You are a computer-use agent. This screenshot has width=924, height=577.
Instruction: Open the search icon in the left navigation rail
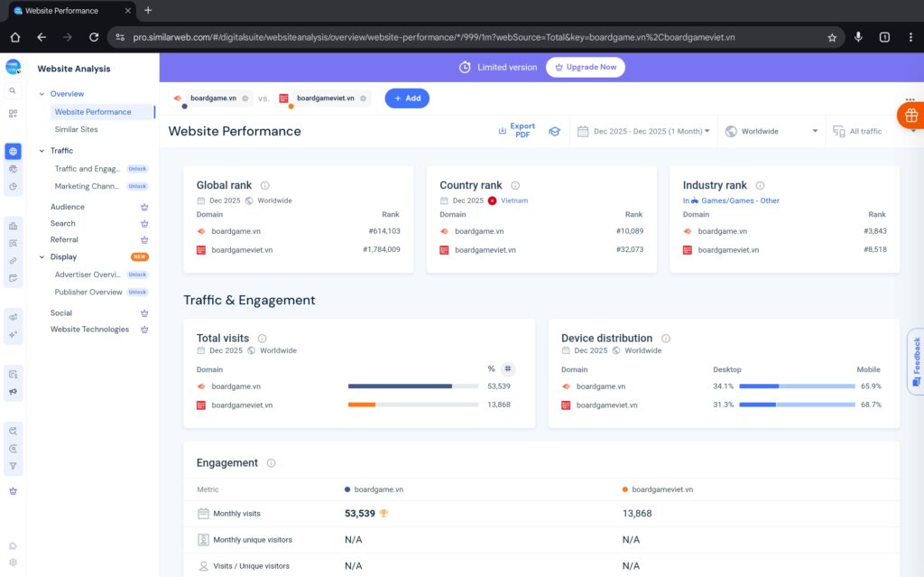(13, 90)
